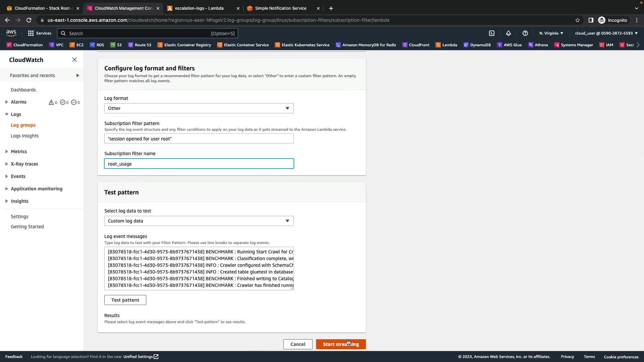The width and height of the screenshot is (644, 362).
Task: Switch to Simple Notification Service tab
Action: [x=280, y=8]
